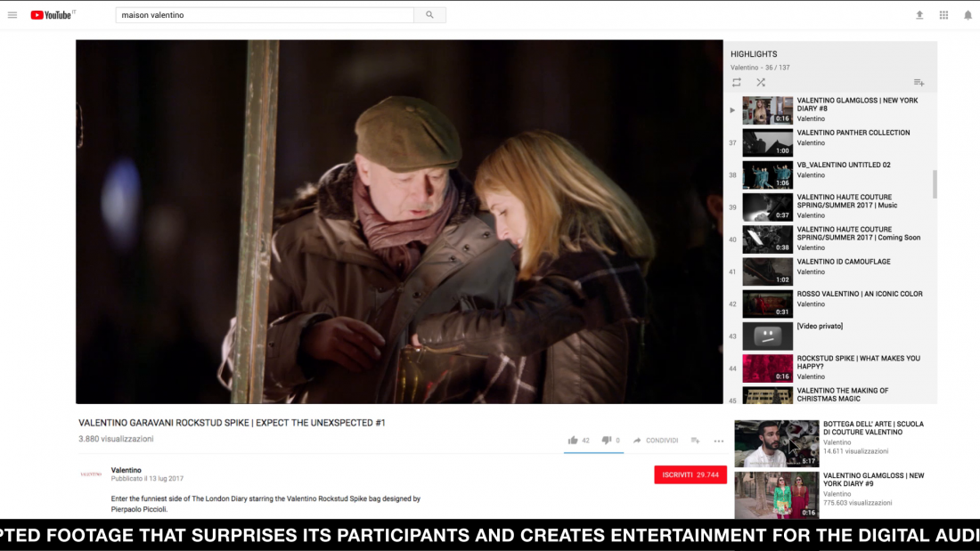Open the add to playlist dropdown below video
This screenshot has height=551, width=980.
click(x=695, y=441)
